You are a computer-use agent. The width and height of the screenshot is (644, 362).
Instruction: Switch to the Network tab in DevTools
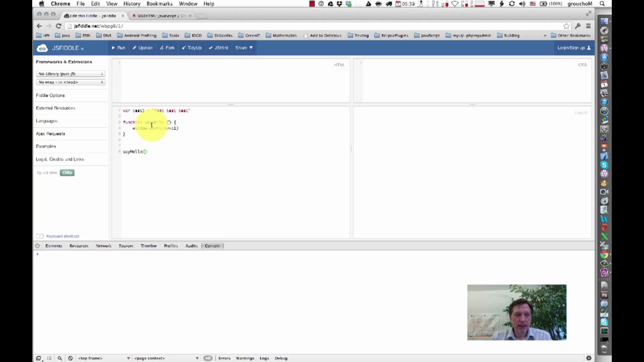coord(103,246)
